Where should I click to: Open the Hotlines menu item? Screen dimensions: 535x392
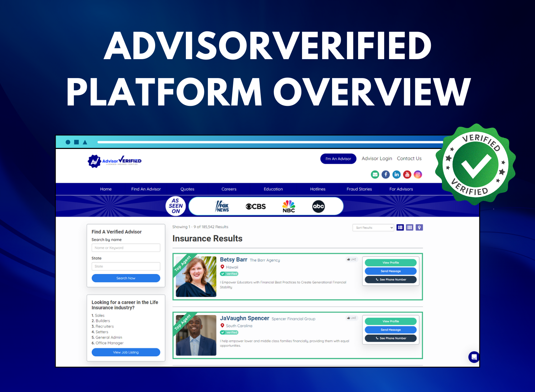pos(318,189)
